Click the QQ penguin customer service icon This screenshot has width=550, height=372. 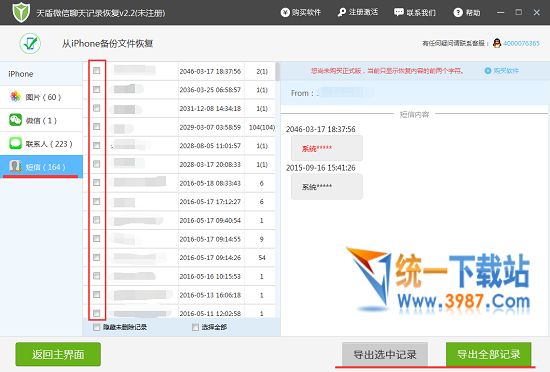tap(497, 43)
